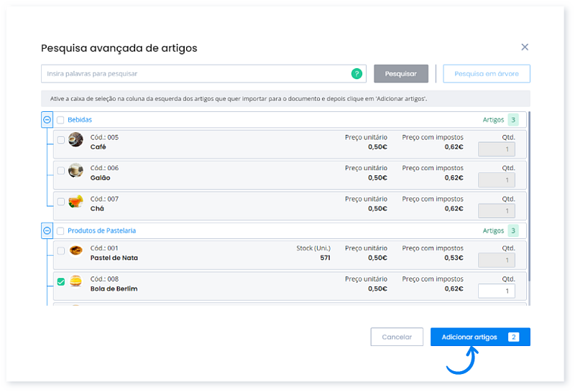Select all items in Bebidas category
This screenshot has width=575, height=392.
(60, 120)
